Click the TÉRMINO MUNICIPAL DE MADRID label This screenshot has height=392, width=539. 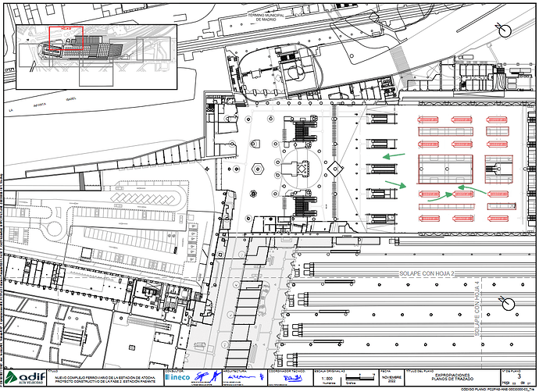[266, 17]
